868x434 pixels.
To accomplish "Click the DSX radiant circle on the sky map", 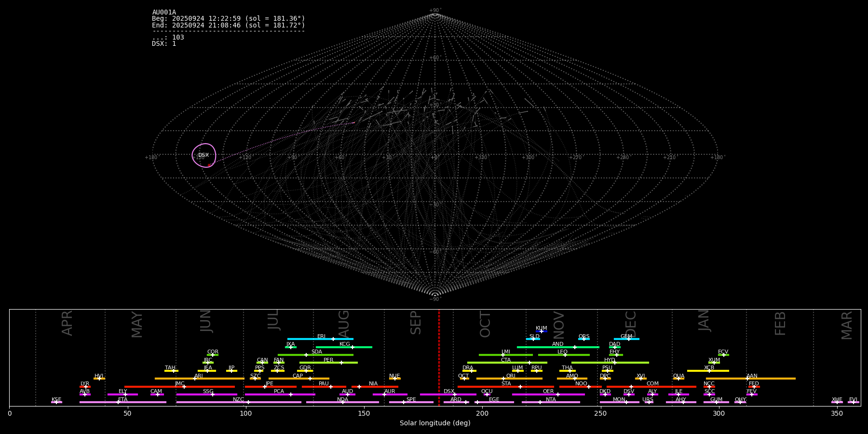I will click(x=204, y=155).
